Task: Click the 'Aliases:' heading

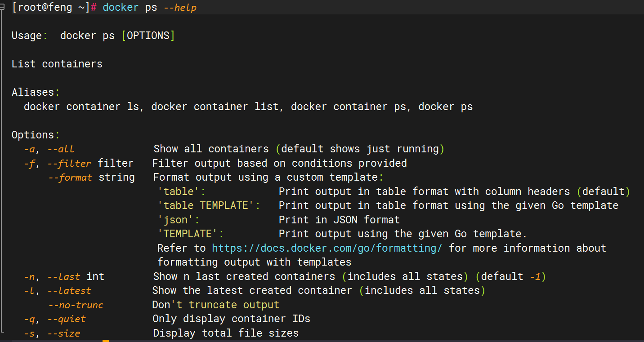Action: [x=36, y=92]
